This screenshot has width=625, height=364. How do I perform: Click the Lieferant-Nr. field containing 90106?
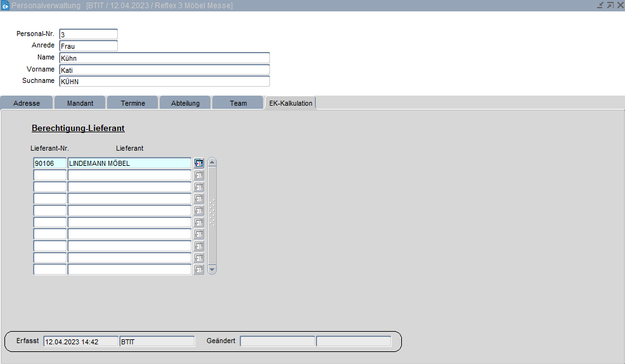[x=49, y=163]
